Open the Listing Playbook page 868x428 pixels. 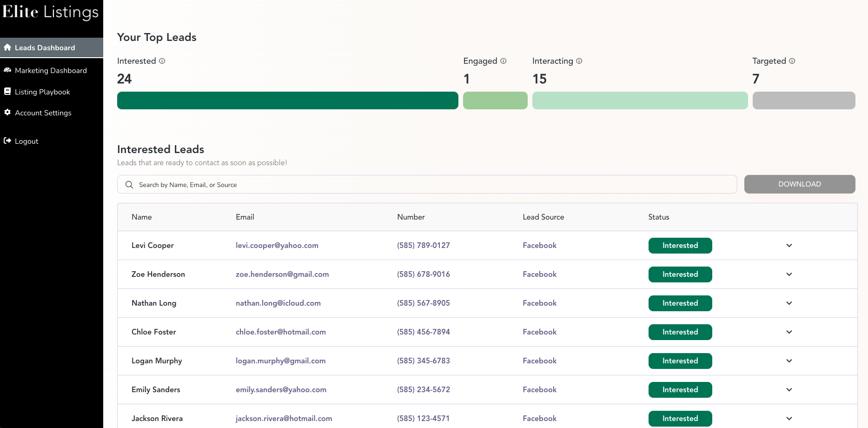coord(42,92)
